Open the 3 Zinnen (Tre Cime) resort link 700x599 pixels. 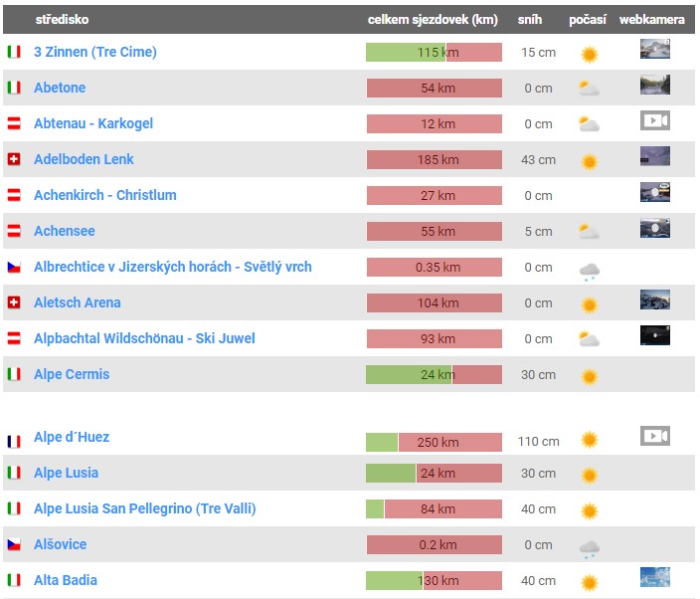(95, 52)
